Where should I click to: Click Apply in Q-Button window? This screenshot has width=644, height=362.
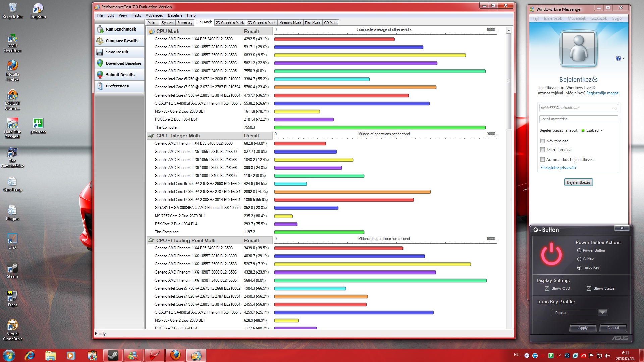(x=583, y=328)
